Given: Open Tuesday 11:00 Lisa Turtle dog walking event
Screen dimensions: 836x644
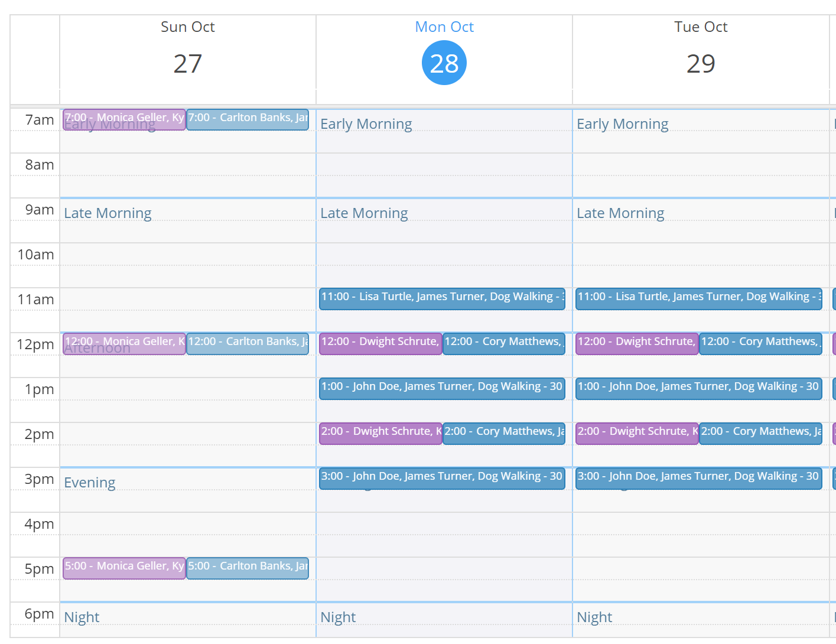Looking at the screenshot, I should click(698, 299).
